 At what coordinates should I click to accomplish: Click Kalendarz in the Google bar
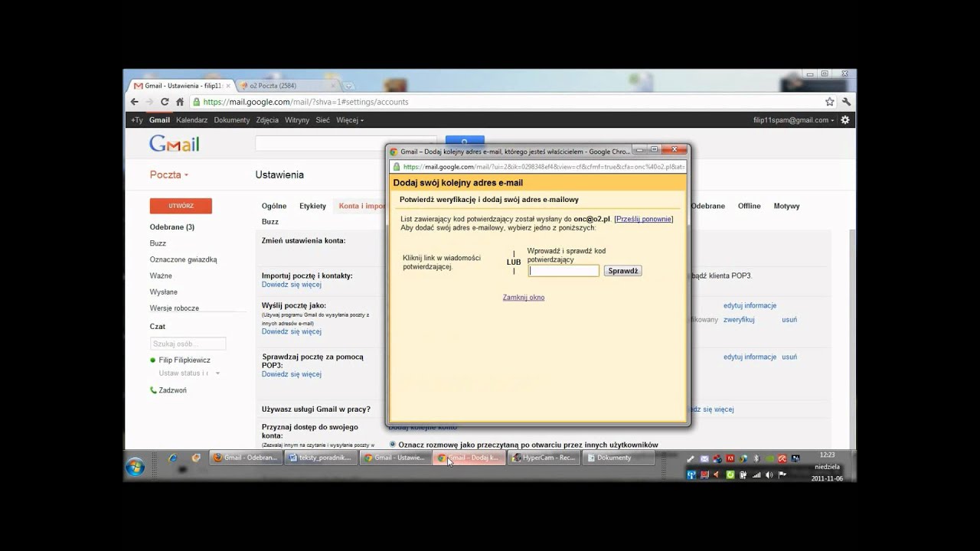[191, 120]
